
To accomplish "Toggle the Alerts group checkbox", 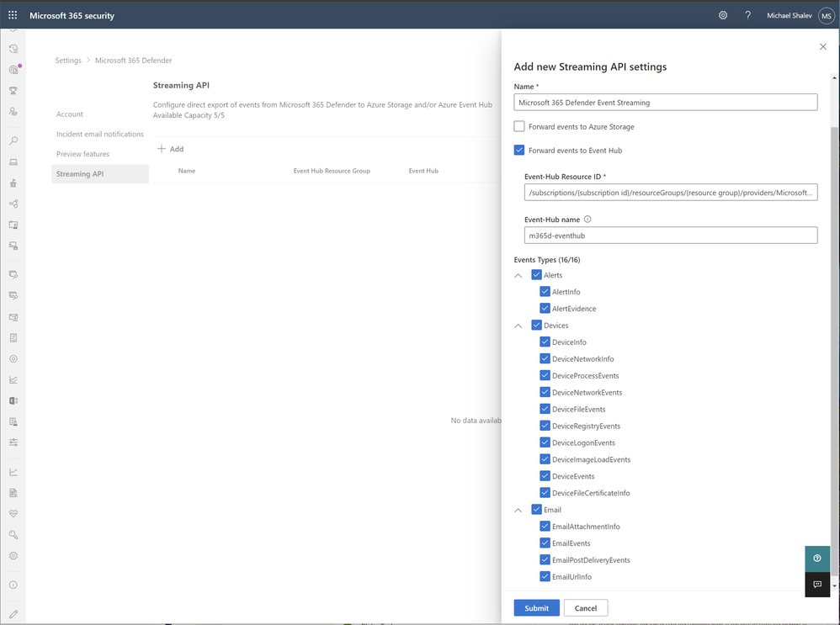I will coord(536,275).
